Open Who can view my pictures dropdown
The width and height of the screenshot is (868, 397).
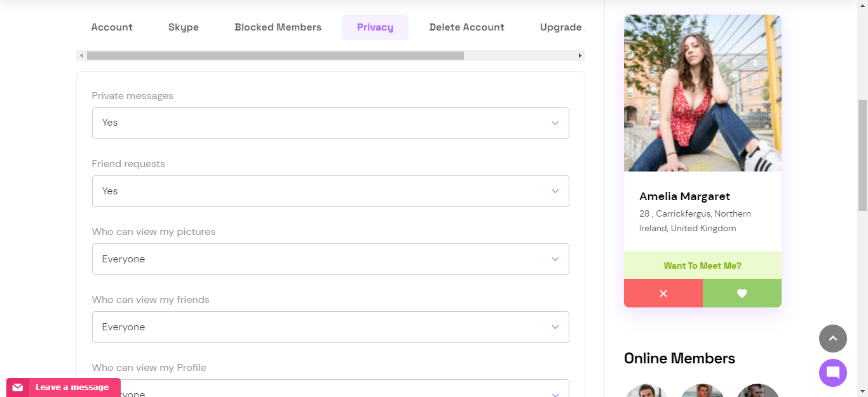[330, 259]
